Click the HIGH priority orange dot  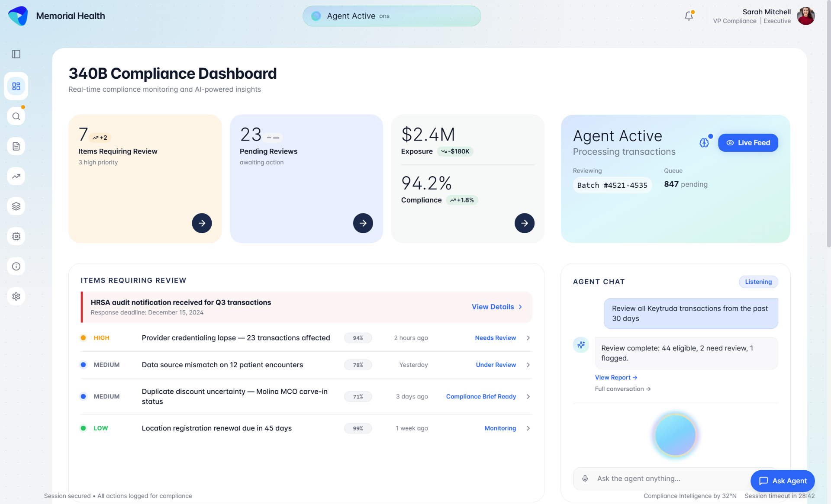(83, 338)
